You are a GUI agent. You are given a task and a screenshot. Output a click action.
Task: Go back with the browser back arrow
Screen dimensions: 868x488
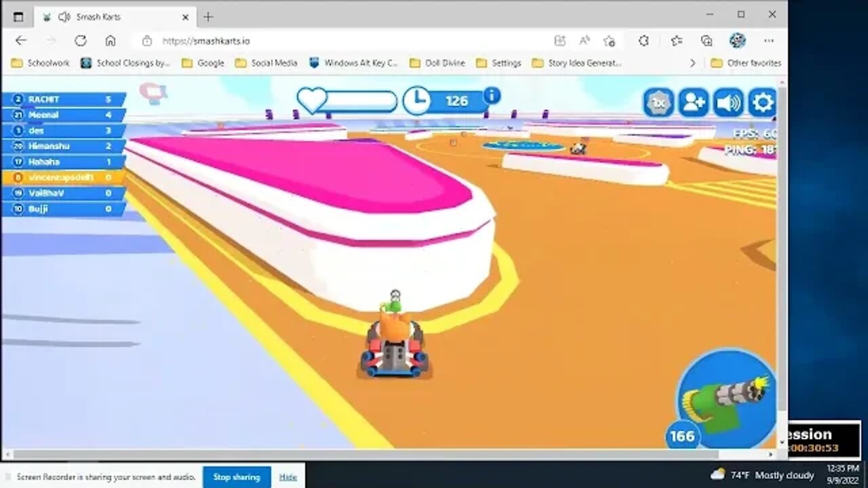coord(21,41)
